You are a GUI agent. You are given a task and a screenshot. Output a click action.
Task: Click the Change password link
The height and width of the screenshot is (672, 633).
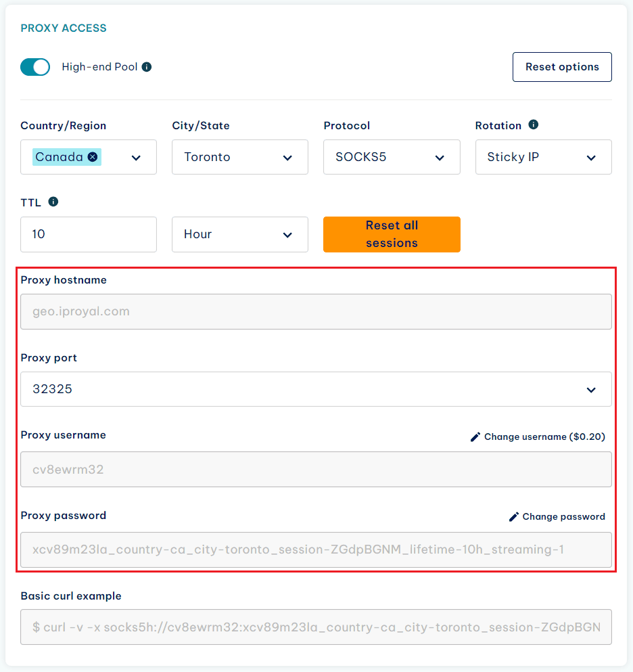pos(563,517)
